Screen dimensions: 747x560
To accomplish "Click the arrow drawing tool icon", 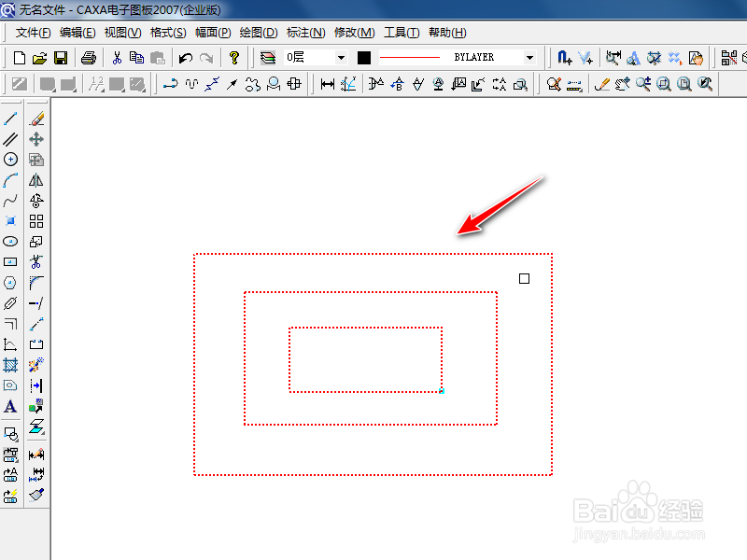I will [x=232, y=84].
